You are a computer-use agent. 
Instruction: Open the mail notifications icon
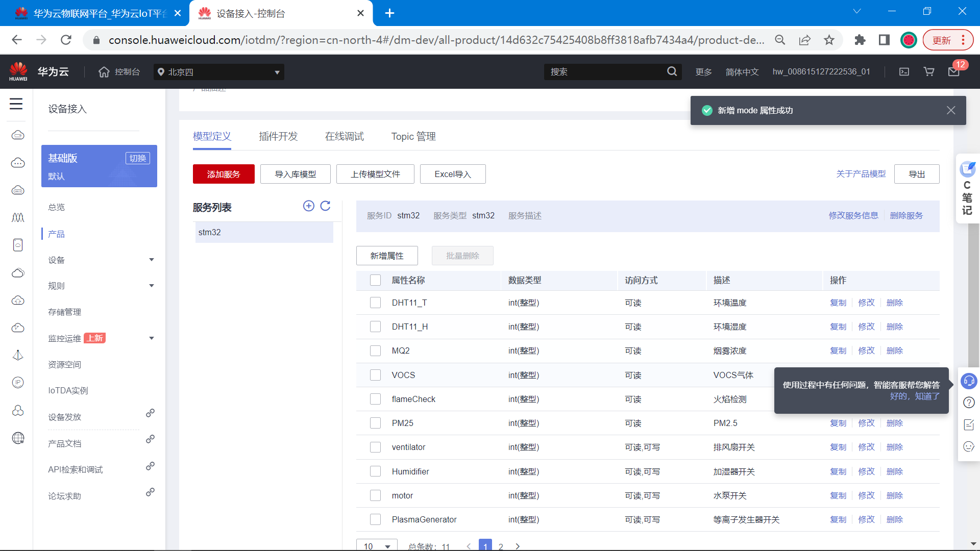(953, 72)
